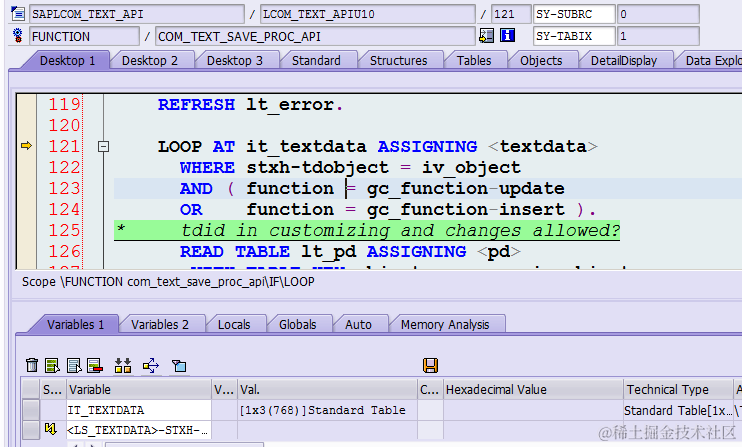
Task: Click the READ TABLE lt_pd line
Action: [x=350, y=252]
